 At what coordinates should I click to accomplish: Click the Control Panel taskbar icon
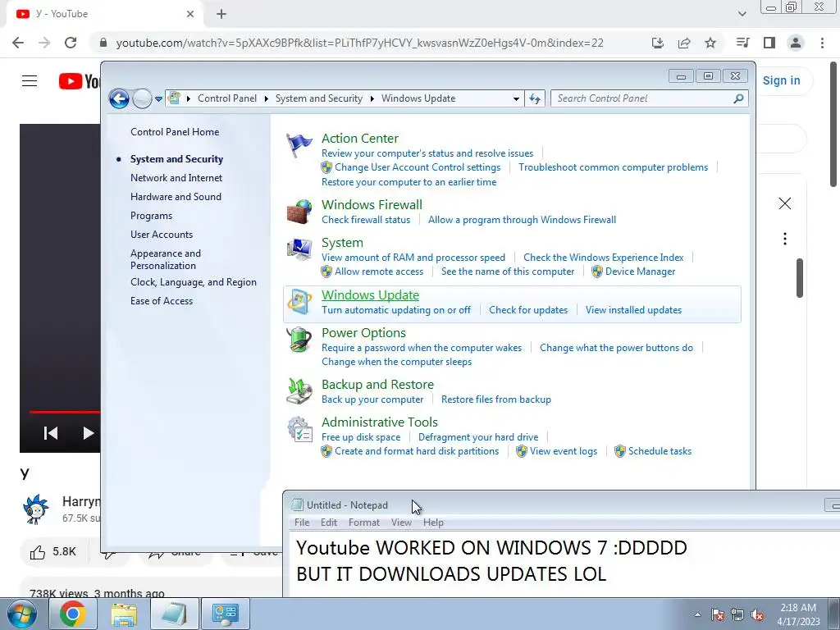click(225, 614)
